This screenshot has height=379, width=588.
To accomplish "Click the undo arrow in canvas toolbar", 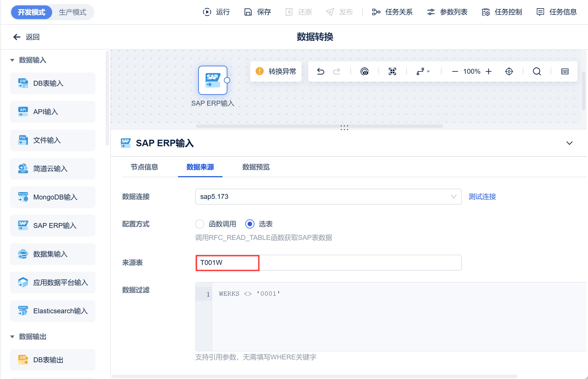I will [x=320, y=71].
